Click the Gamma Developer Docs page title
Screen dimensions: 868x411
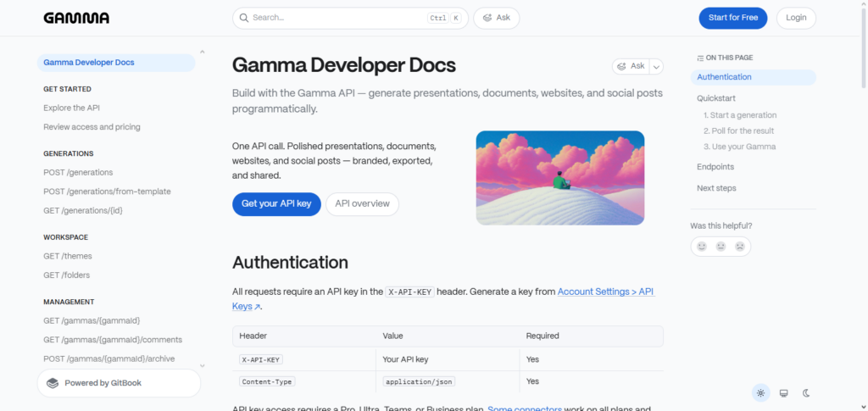click(344, 65)
